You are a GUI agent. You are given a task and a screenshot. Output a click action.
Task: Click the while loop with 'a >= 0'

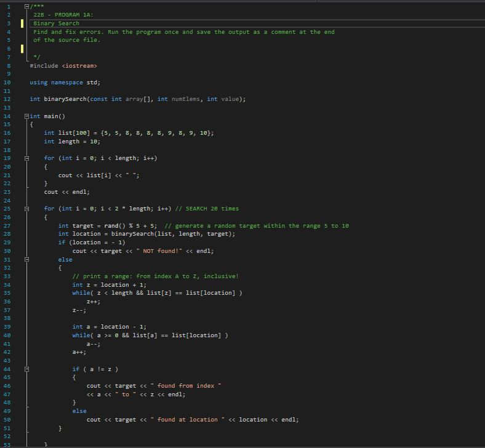pyautogui.click(x=150, y=335)
